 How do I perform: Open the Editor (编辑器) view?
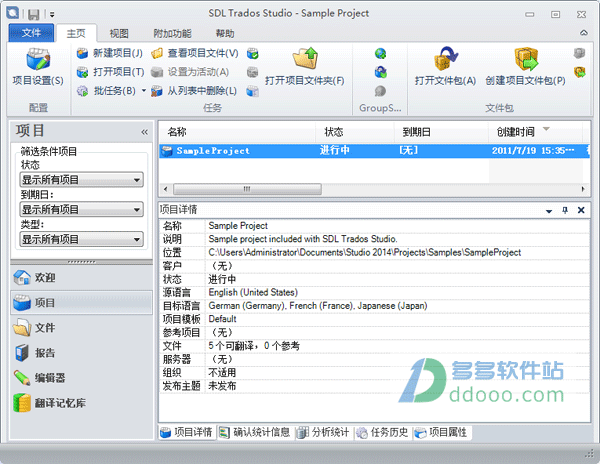coord(82,378)
